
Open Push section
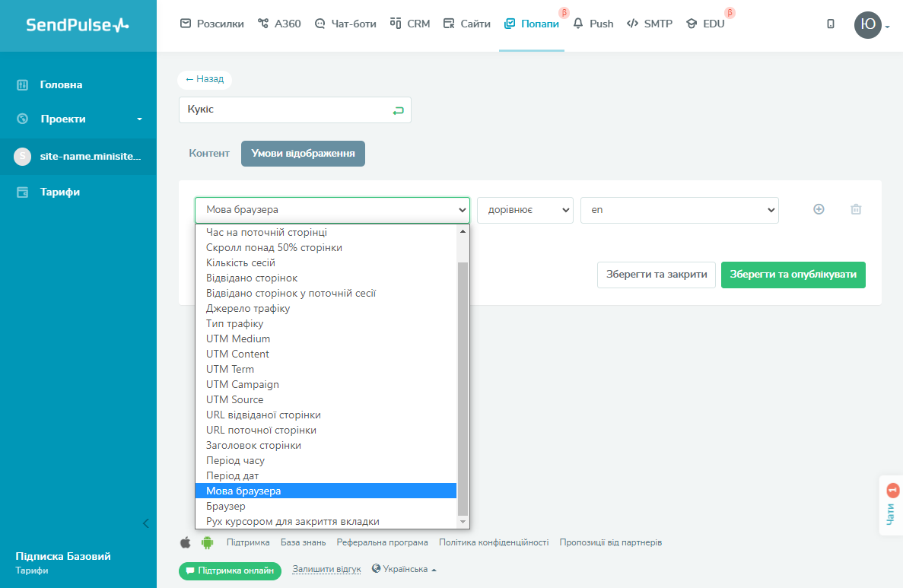point(593,24)
